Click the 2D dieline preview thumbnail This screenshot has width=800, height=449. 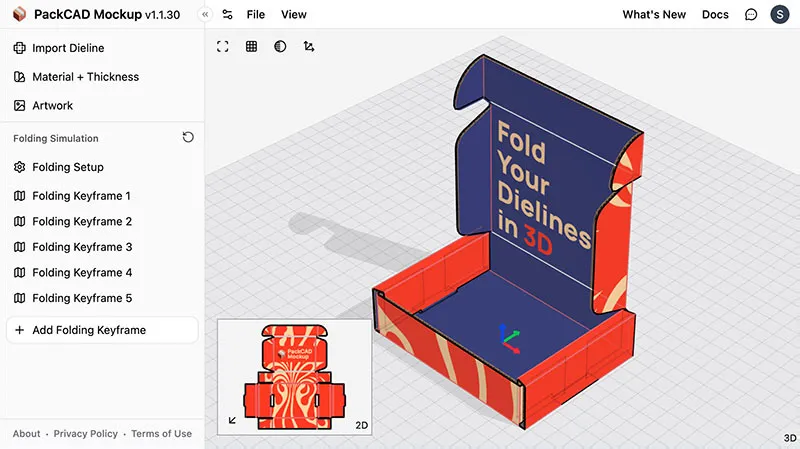294,377
